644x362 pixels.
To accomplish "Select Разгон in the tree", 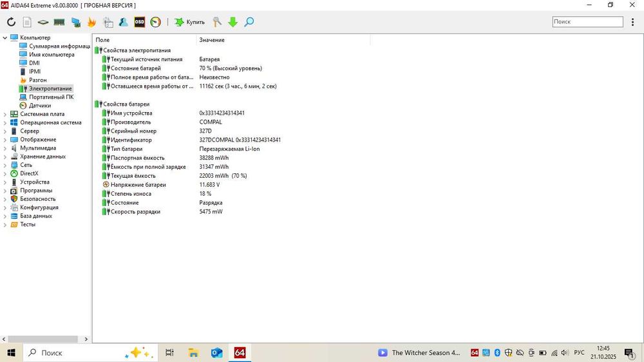I will pyautogui.click(x=38, y=80).
